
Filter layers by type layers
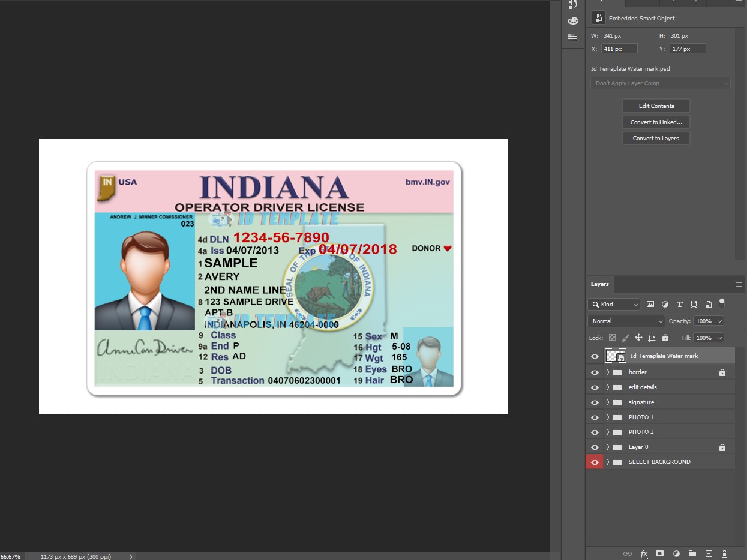(x=679, y=305)
